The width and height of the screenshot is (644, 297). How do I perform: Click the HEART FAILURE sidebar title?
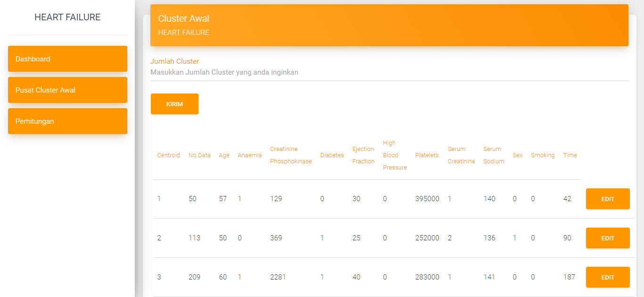67,17
